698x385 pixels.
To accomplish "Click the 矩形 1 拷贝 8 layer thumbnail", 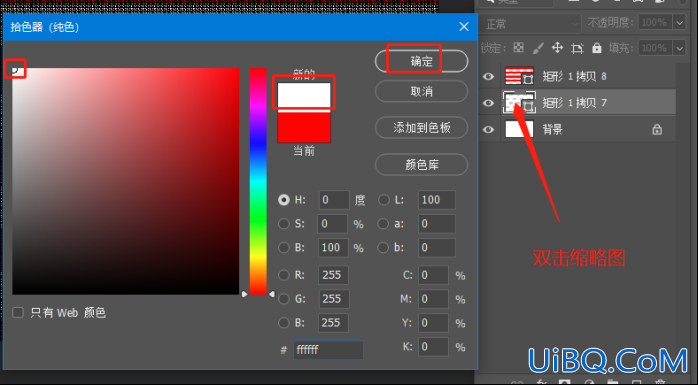I will click(519, 76).
